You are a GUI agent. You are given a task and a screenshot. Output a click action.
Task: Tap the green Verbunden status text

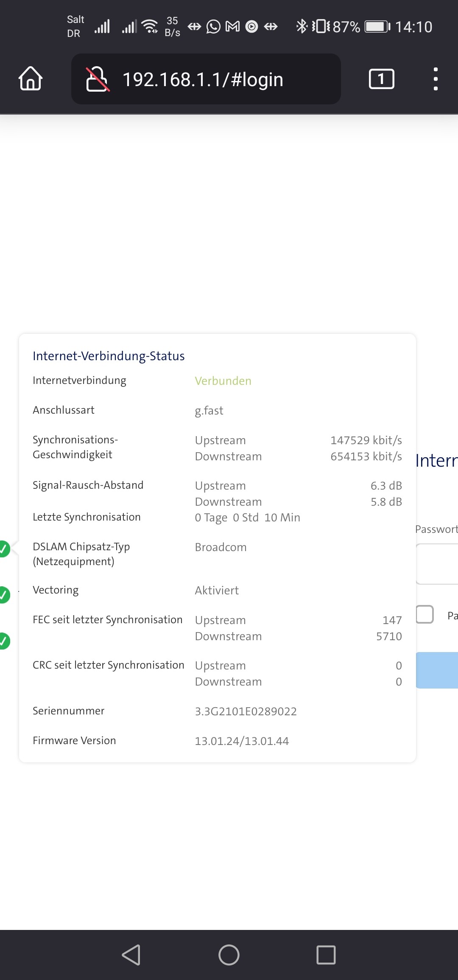(x=223, y=381)
